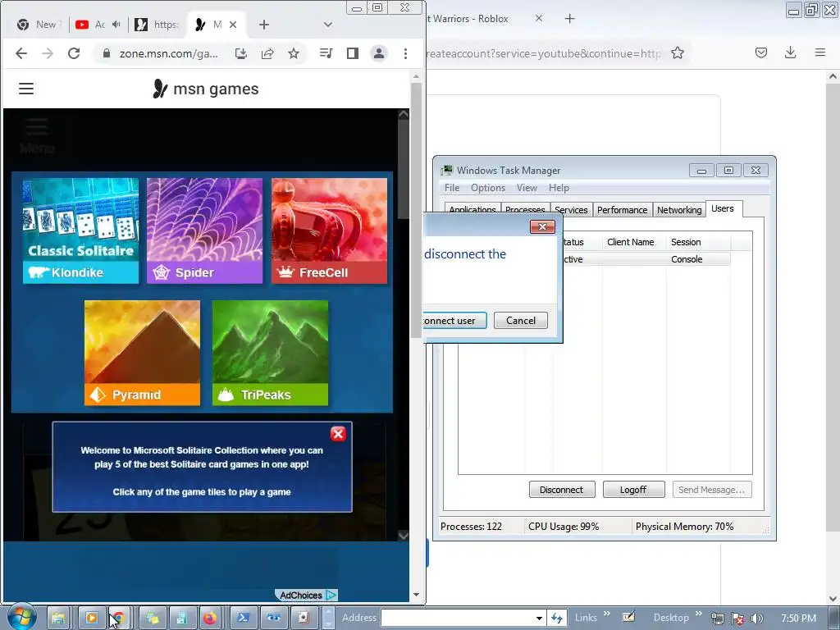Screen dimensions: 840x630
Task: Click the Client Name column header
Action: [x=634, y=242]
